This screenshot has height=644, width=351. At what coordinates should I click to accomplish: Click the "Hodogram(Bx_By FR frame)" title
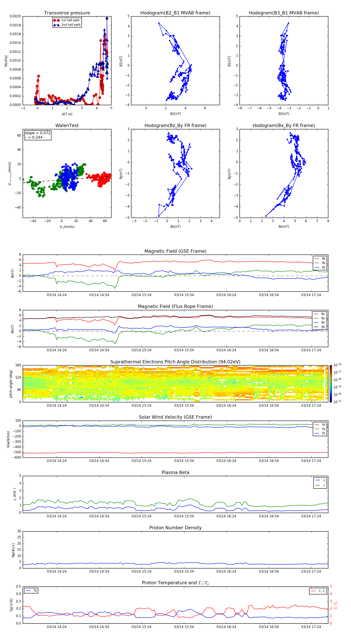coord(284,125)
